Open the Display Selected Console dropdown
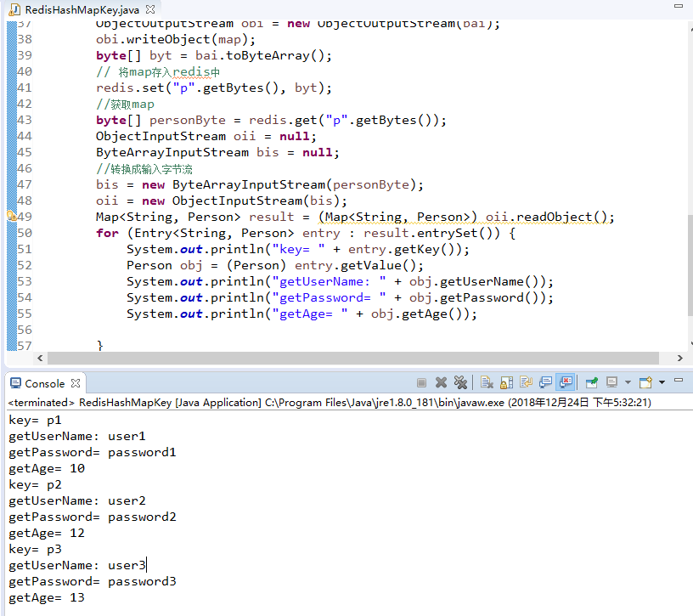693x616 pixels. tap(628, 382)
